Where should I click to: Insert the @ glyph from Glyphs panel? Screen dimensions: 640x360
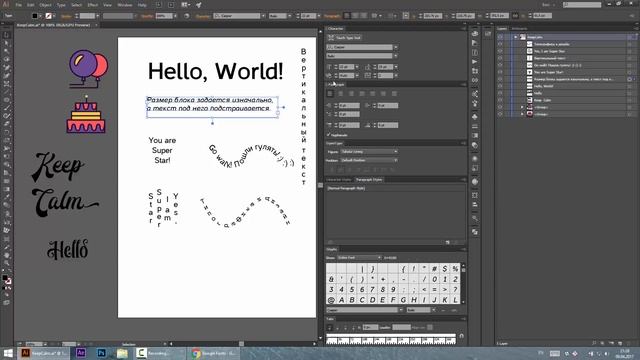(331, 300)
